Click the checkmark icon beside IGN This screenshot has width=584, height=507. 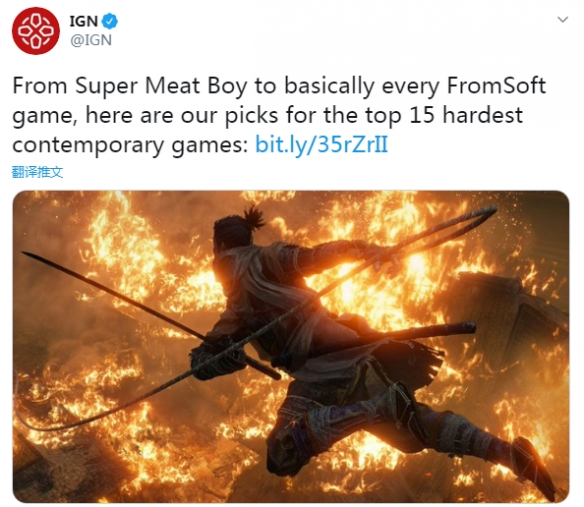click(110, 21)
